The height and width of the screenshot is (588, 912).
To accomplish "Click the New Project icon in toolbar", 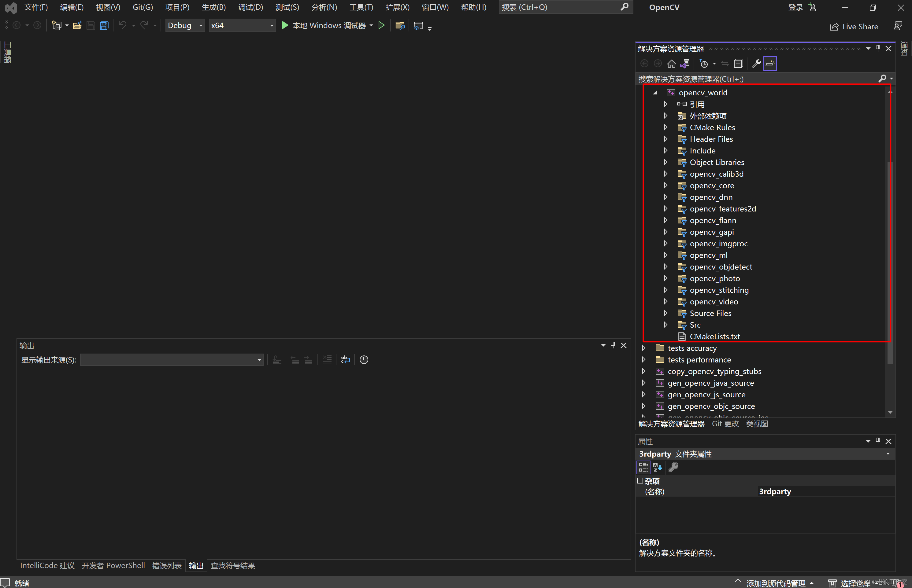I will click(x=57, y=26).
